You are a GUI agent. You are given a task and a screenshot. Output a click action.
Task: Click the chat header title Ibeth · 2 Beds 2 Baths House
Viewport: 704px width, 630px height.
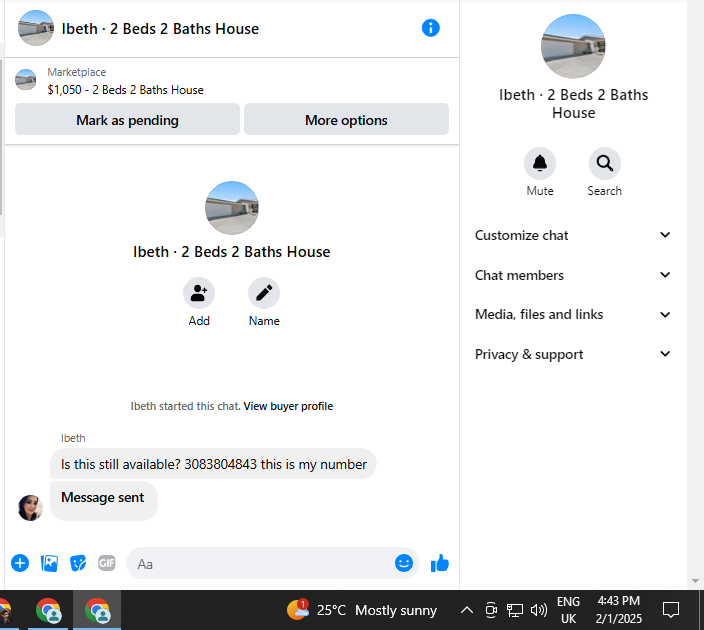point(160,28)
